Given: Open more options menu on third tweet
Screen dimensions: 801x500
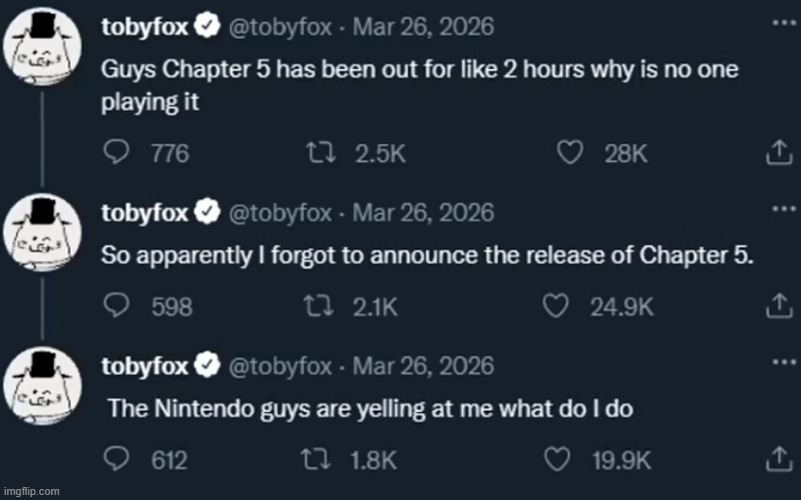Looking at the screenshot, I should 777,360.
